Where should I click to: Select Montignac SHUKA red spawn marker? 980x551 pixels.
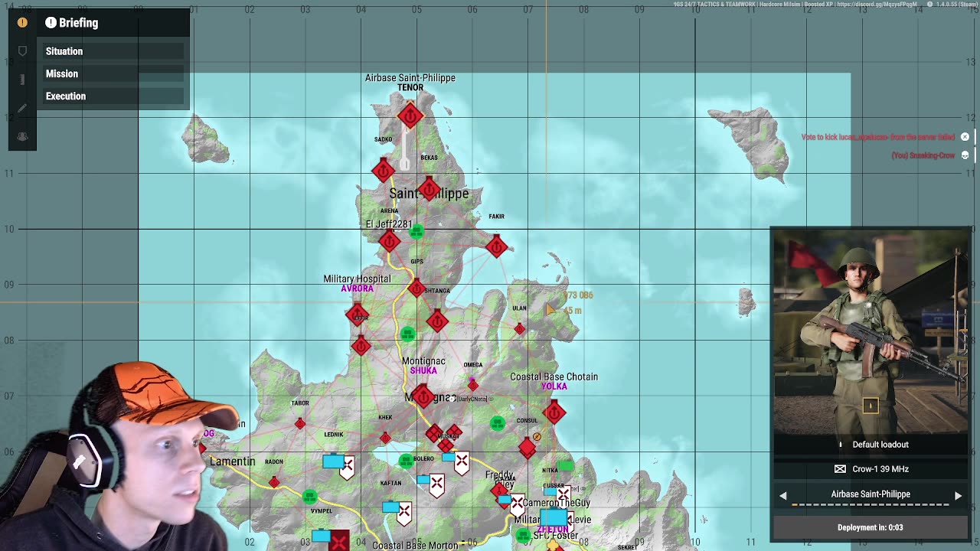tap(423, 396)
